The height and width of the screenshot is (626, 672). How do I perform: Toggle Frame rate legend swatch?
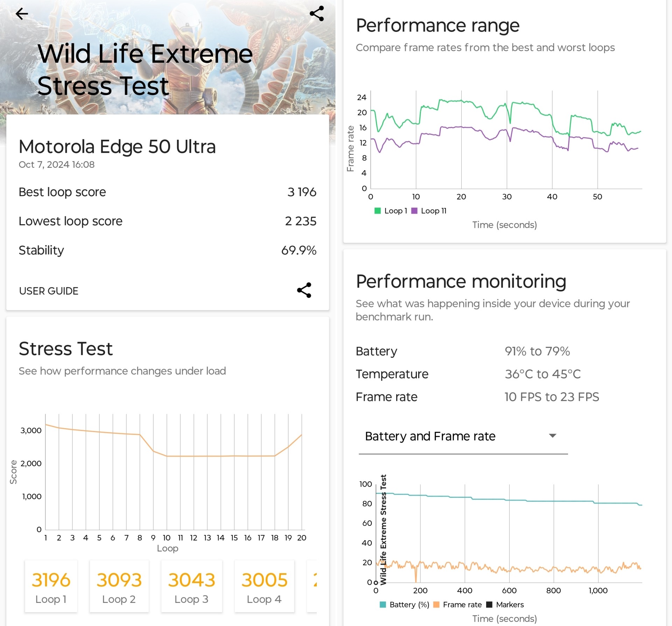tap(436, 605)
